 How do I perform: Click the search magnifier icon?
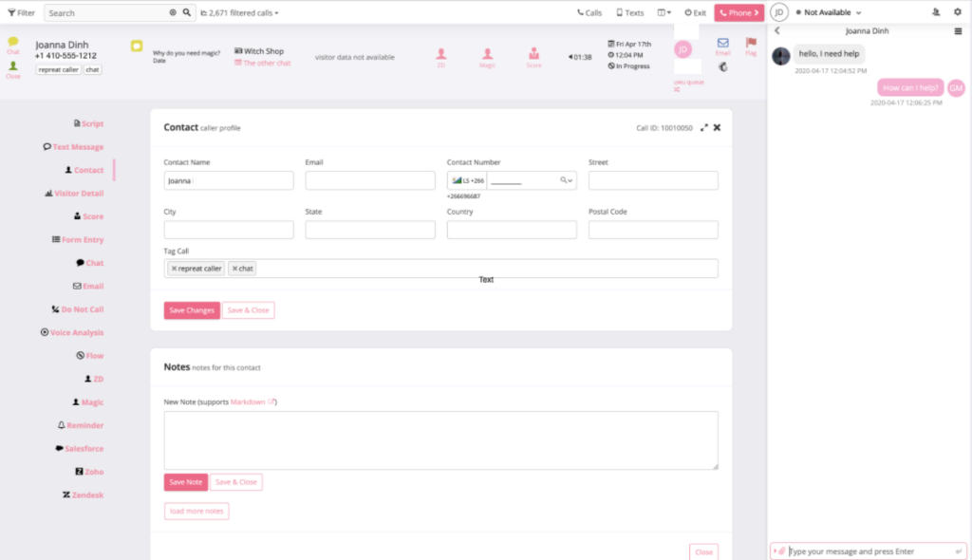187,13
